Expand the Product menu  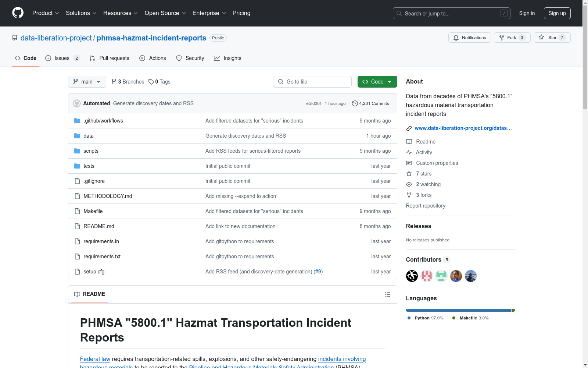46,13
